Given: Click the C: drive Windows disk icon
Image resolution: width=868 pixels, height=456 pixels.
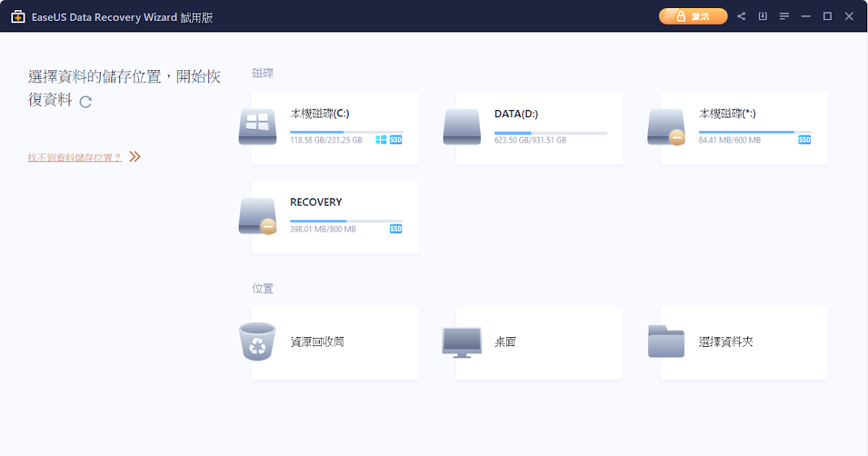Looking at the screenshot, I should click(258, 127).
